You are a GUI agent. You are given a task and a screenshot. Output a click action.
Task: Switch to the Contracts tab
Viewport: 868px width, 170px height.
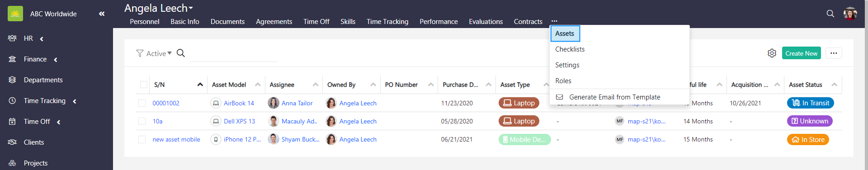point(528,22)
